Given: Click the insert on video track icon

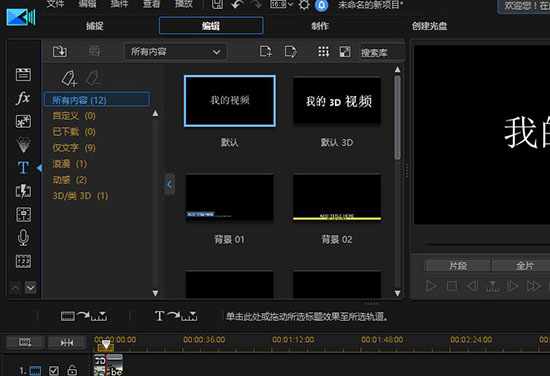Looking at the screenshot, I should pos(84,316).
